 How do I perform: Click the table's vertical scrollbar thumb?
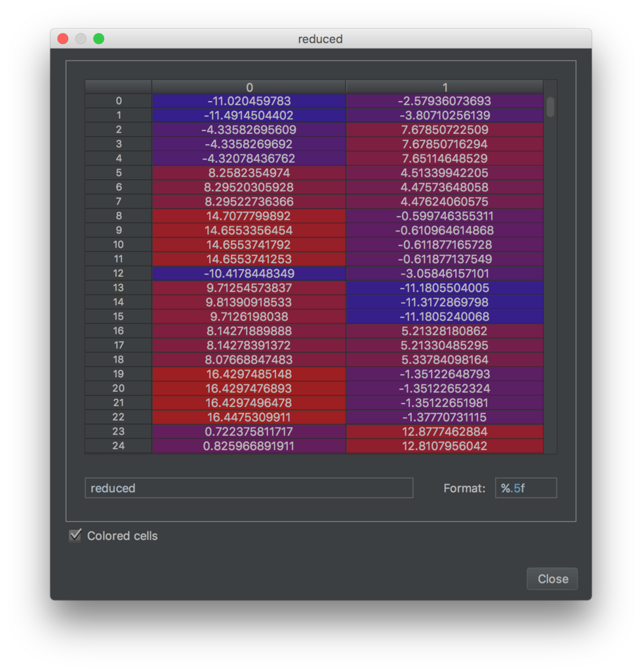pyautogui.click(x=550, y=106)
